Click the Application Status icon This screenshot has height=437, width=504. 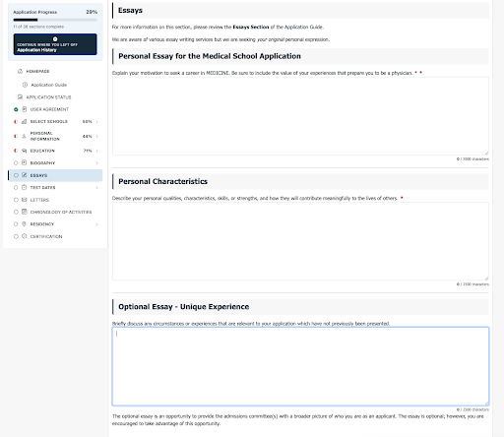(x=20, y=97)
